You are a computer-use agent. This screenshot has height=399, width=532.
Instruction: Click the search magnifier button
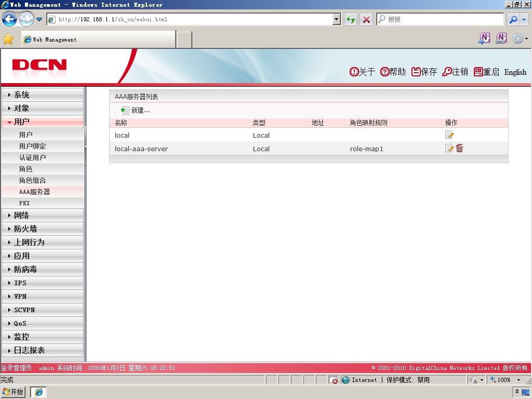tap(513, 19)
